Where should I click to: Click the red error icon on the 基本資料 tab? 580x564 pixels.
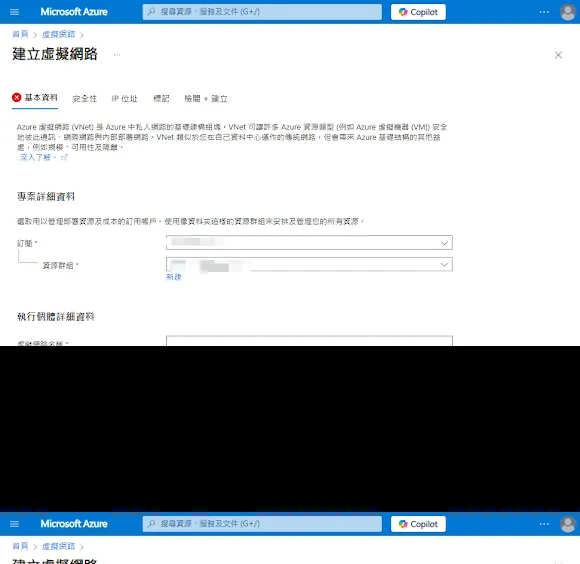tap(17, 98)
